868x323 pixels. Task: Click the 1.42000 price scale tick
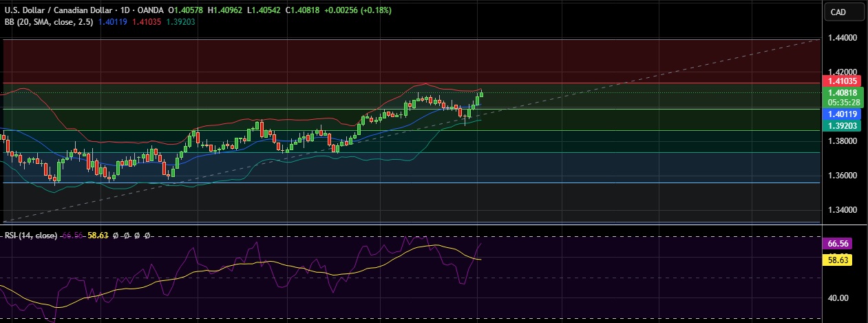(x=842, y=72)
